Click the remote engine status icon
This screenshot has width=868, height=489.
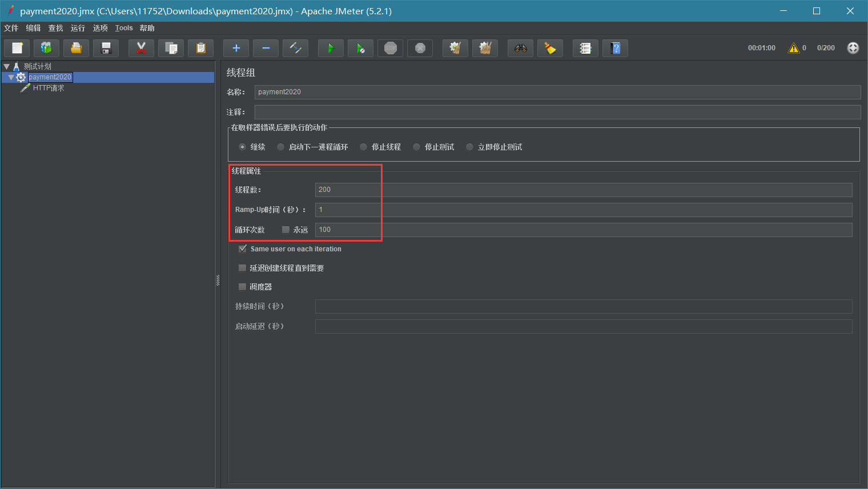click(x=853, y=48)
